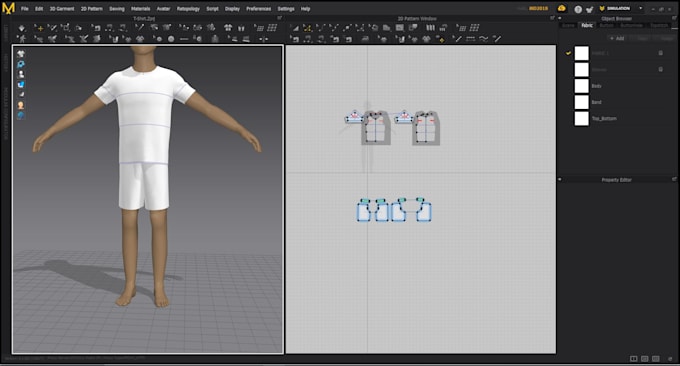Click the second blue icon in 3D window sidebar
The image size is (680, 366).
click(20, 64)
